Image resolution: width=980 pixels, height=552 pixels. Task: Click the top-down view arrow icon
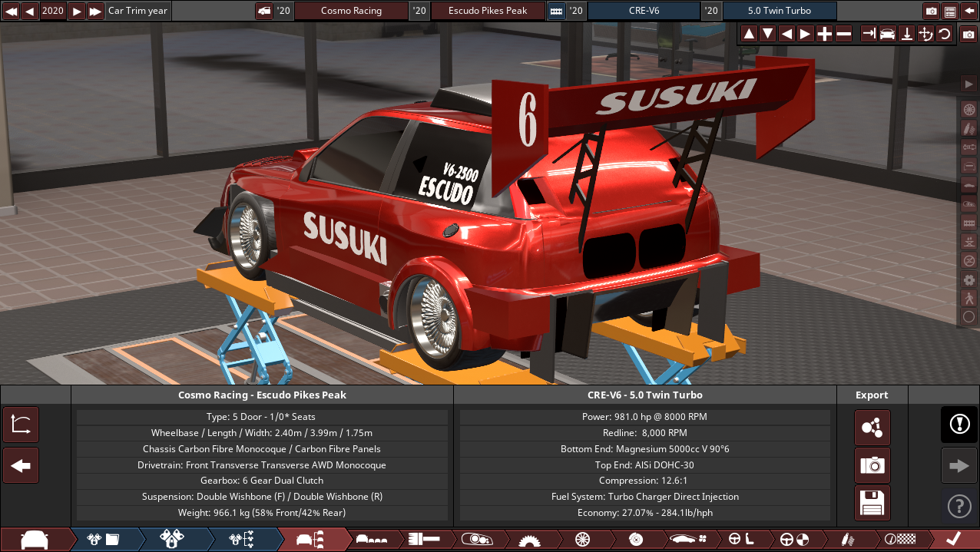pyautogui.click(x=906, y=34)
